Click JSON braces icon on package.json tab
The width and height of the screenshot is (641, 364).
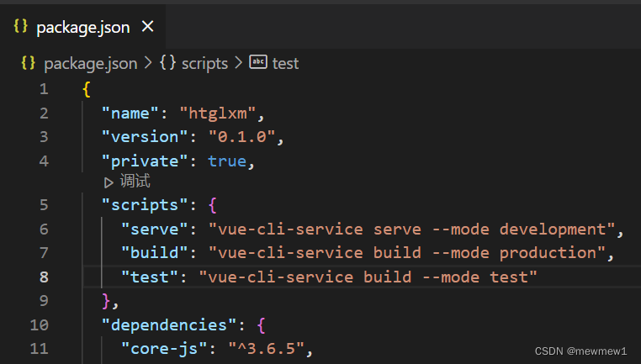(20, 26)
